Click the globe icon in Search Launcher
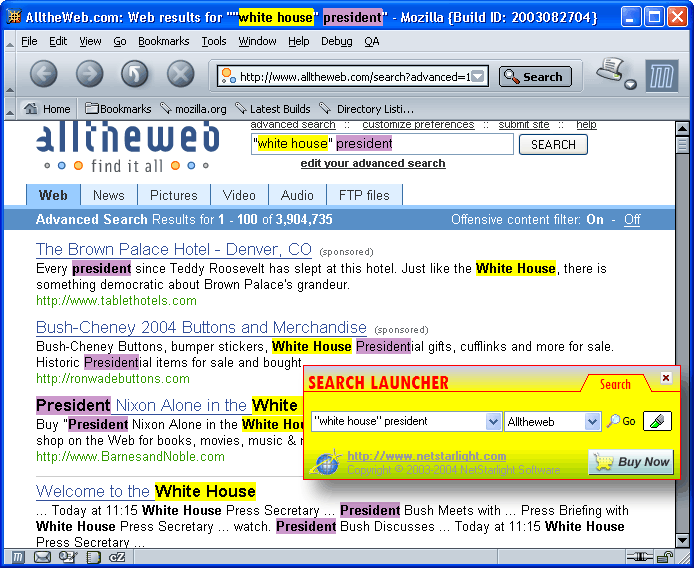Screen dimensions: 694x568 click(326, 463)
